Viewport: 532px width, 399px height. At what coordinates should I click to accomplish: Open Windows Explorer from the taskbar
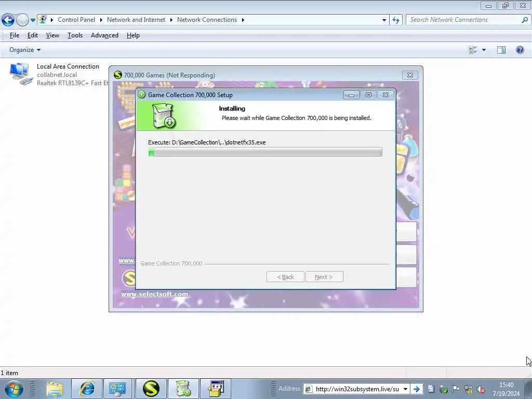coord(55,389)
